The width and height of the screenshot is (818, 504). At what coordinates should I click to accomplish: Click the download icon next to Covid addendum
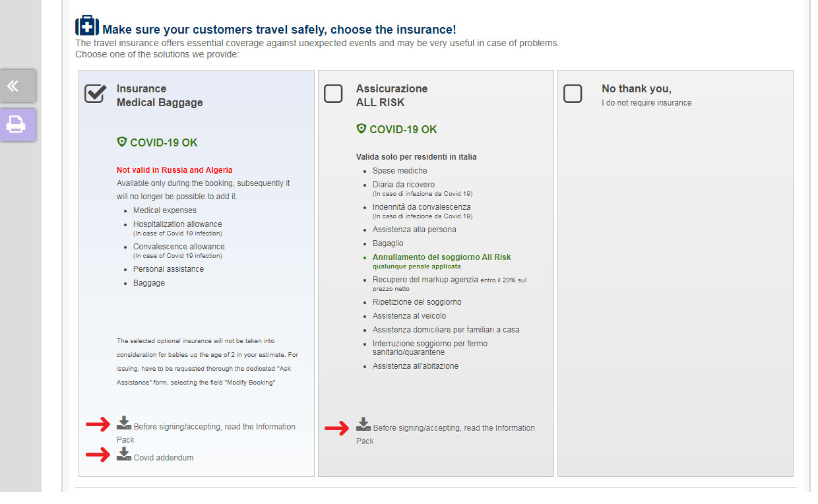123,453
